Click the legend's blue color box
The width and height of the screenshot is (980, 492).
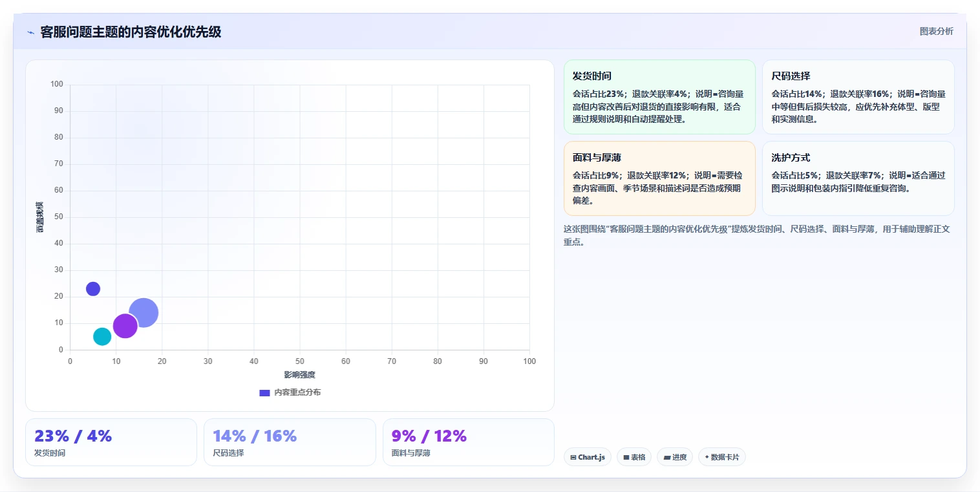[264, 392]
